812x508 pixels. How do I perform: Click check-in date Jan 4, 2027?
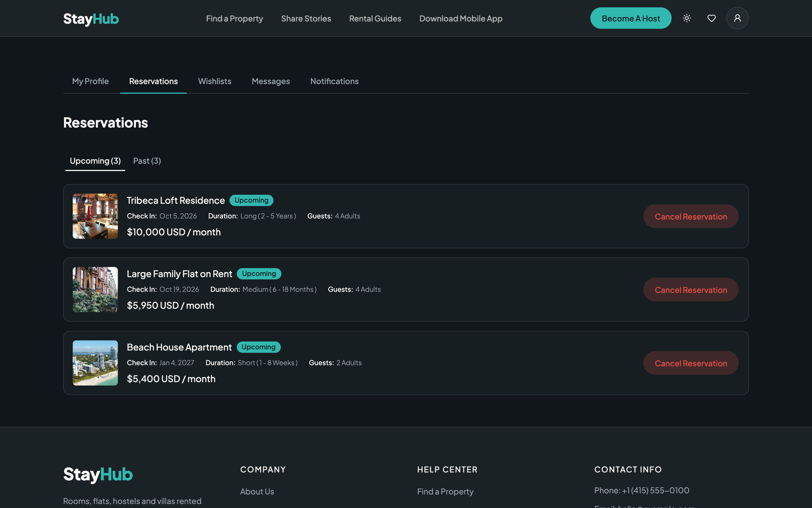[x=176, y=363]
